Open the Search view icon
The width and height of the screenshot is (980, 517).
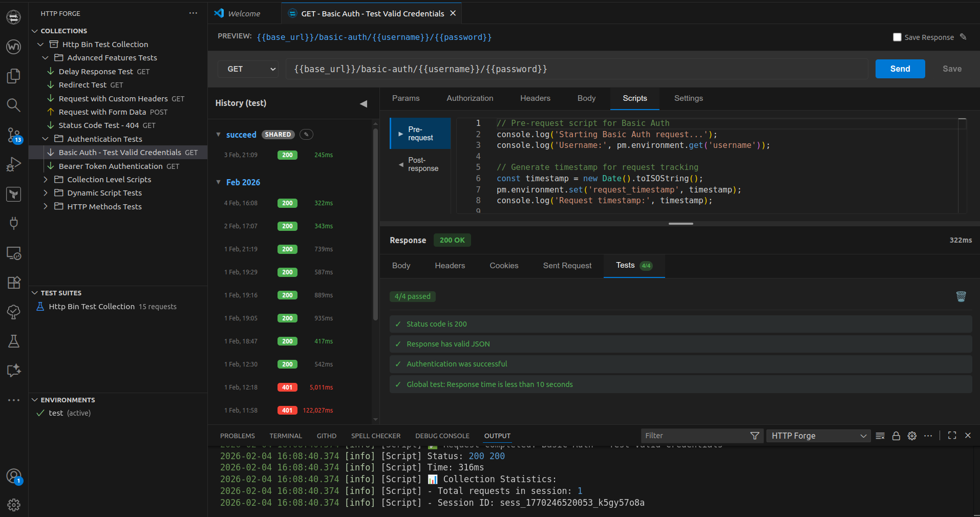click(x=14, y=105)
